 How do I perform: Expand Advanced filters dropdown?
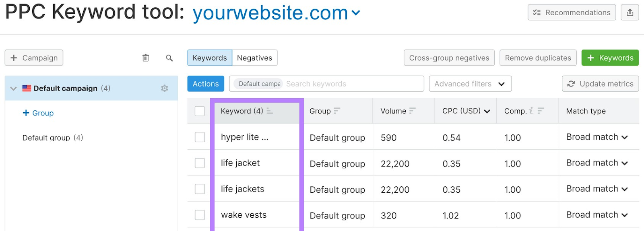click(x=470, y=84)
